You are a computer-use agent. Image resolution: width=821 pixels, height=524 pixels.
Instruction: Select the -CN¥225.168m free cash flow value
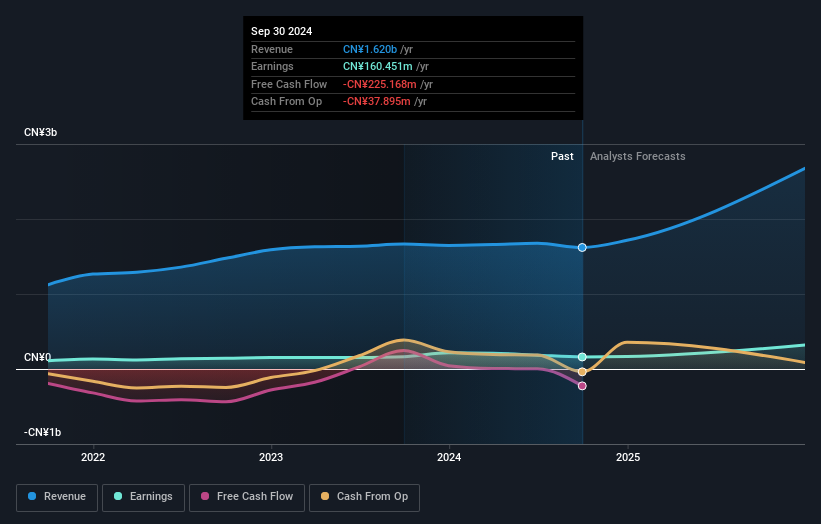[382, 84]
